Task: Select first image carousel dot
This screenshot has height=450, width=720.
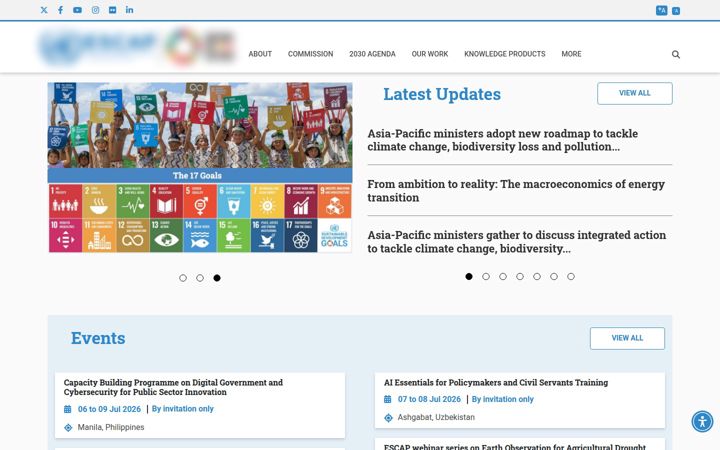Action: click(183, 278)
